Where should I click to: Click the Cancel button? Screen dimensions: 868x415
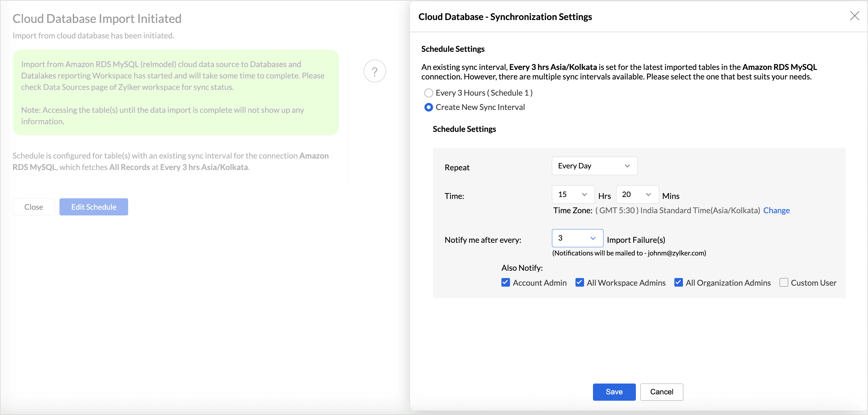pyautogui.click(x=661, y=392)
